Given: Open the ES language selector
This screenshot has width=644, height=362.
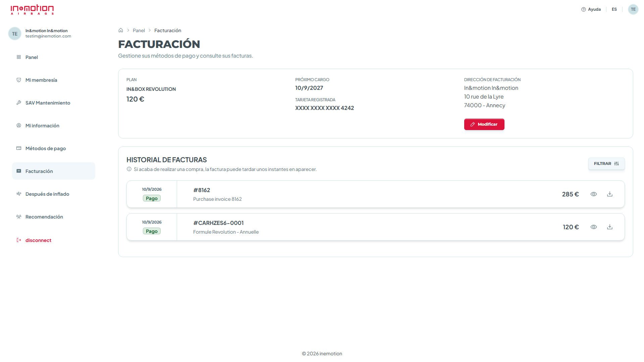Looking at the screenshot, I should (x=614, y=9).
